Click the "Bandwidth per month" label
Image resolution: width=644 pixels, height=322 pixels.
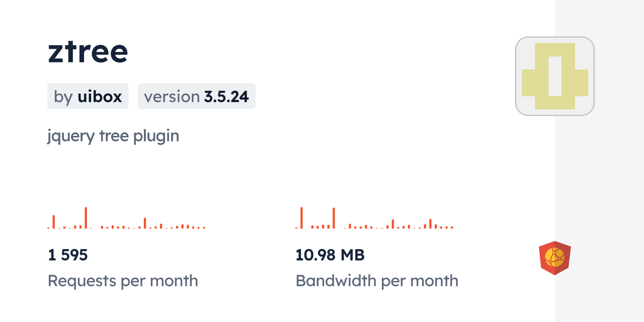(x=377, y=281)
